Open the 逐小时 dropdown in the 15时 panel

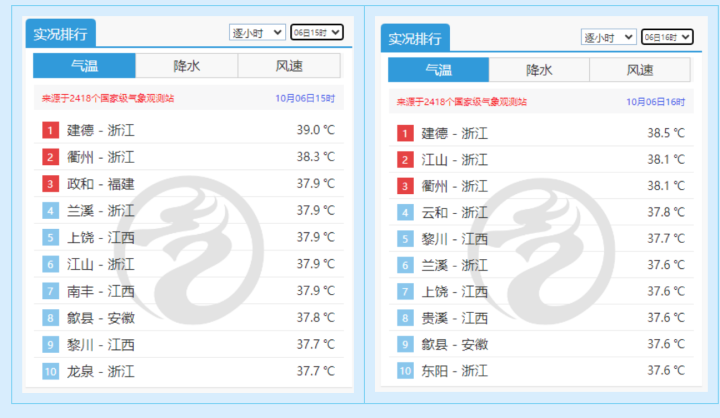257,33
